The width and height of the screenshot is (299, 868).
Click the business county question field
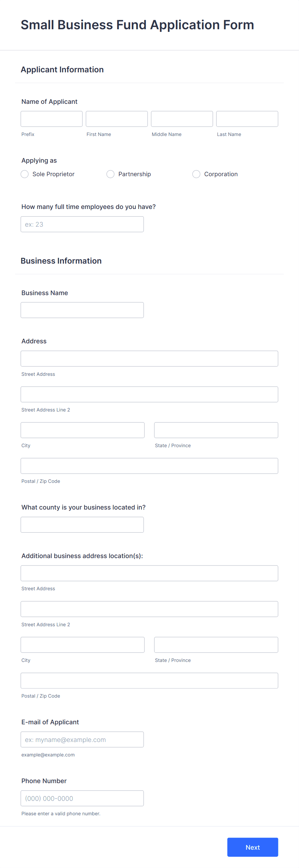tap(82, 524)
